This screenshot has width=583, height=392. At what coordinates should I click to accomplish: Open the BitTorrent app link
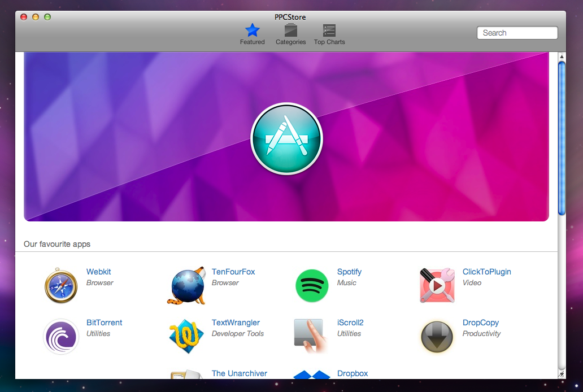(104, 323)
